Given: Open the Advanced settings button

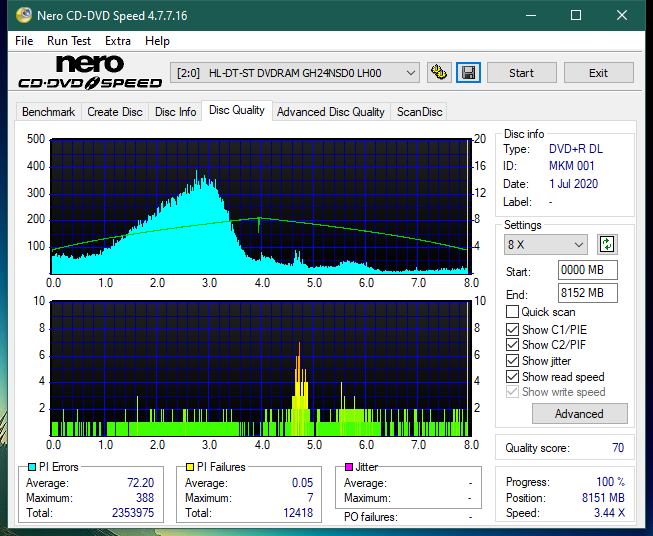Looking at the screenshot, I should point(579,414).
